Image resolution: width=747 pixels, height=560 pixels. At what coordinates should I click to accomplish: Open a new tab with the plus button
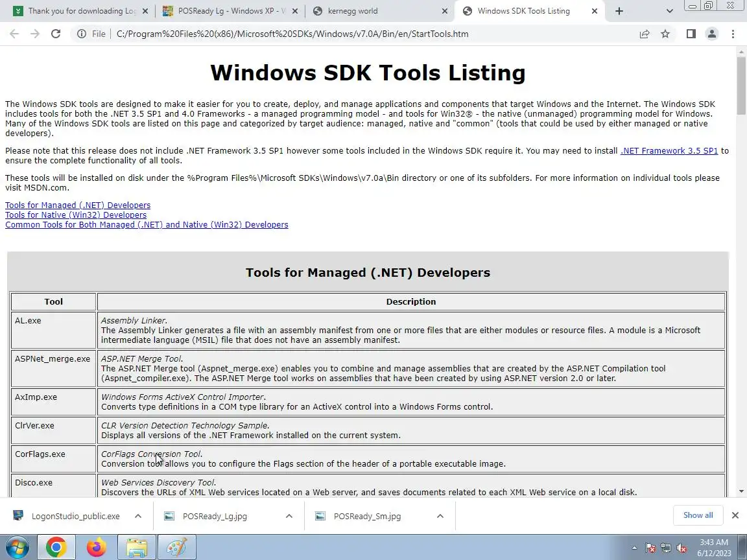coord(619,11)
